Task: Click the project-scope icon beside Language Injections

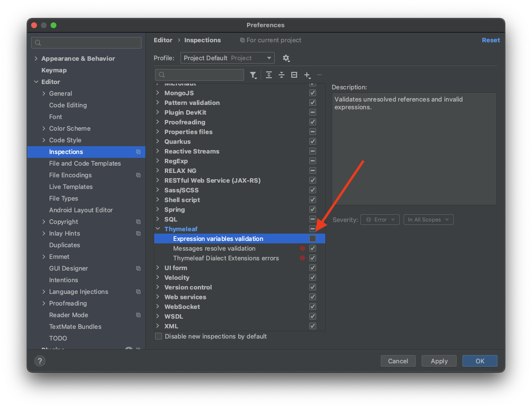Action: click(139, 292)
